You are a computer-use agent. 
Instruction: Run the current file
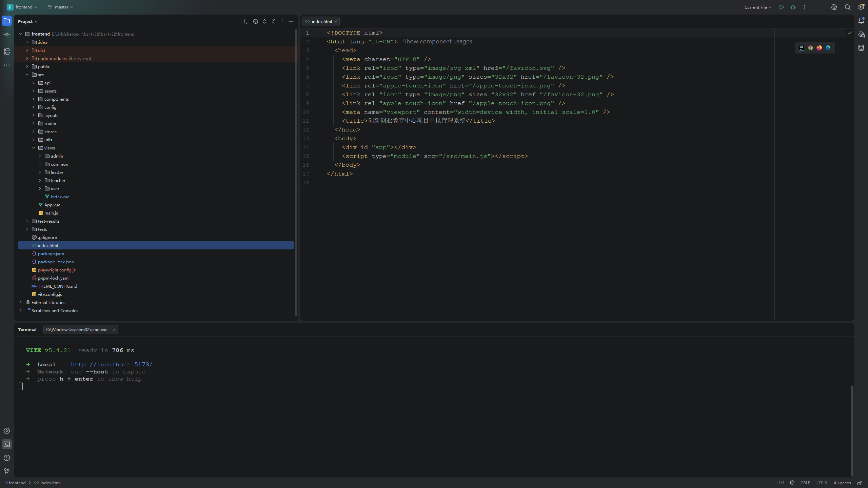782,7
